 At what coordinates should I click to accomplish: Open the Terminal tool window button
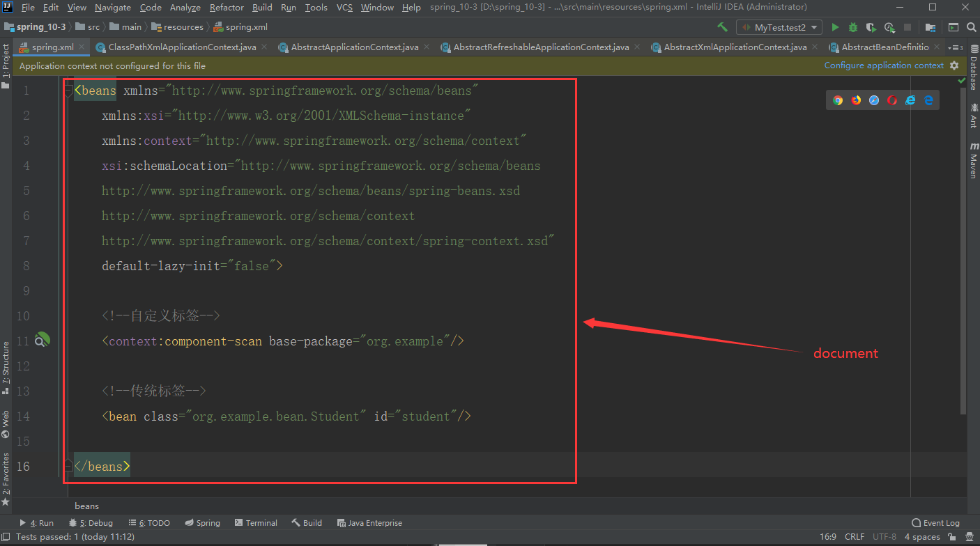pos(256,523)
